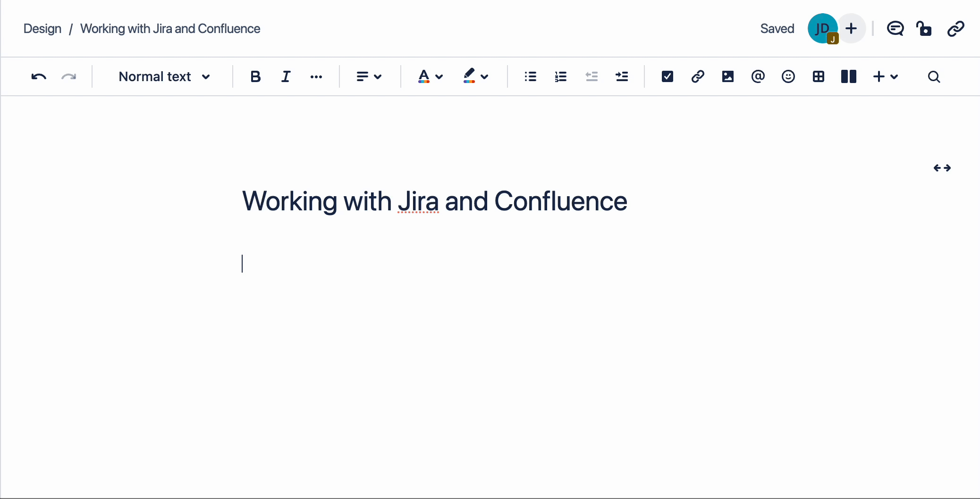Open the highlight color picker
This screenshot has width=980, height=499.
tap(475, 76)
